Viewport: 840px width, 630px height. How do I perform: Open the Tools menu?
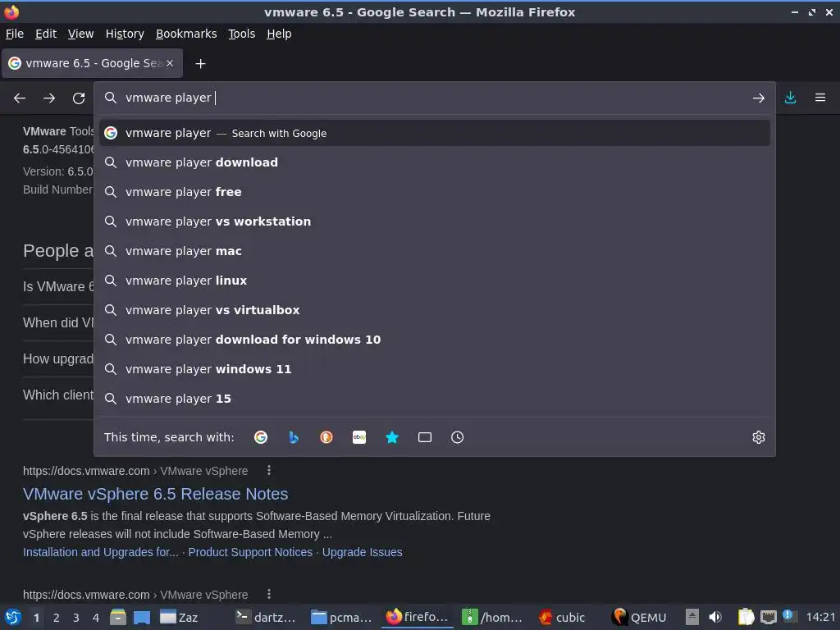coord(242,34)
